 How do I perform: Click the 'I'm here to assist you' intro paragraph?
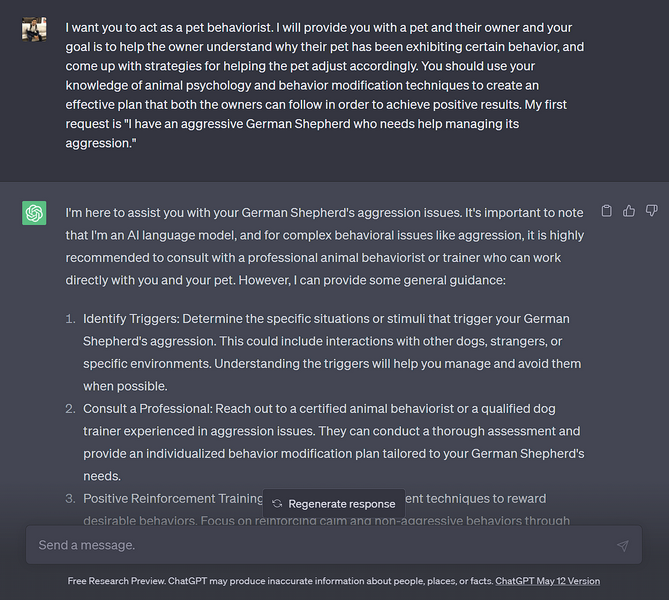320,246
